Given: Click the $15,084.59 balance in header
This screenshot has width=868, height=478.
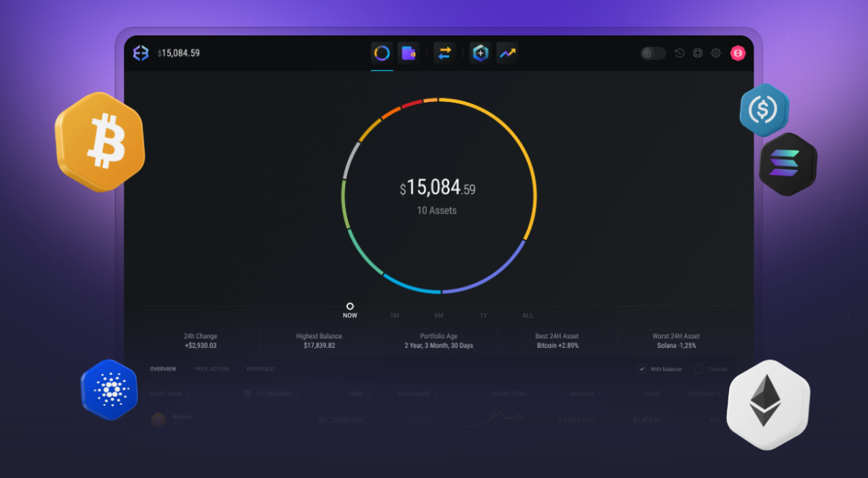Looking at the screenshot, I should (179, 53).
